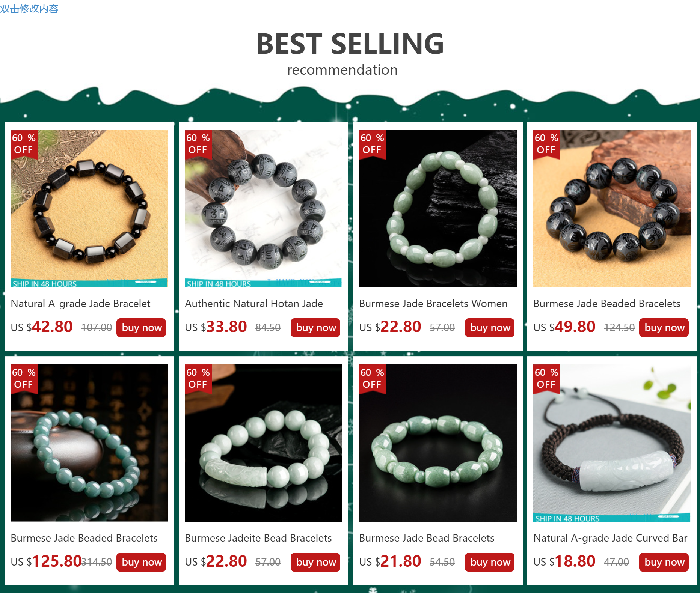Open the black carved round bead bracelet photo
This screenshot has height=593, width=700.
(x=612, y=209)
